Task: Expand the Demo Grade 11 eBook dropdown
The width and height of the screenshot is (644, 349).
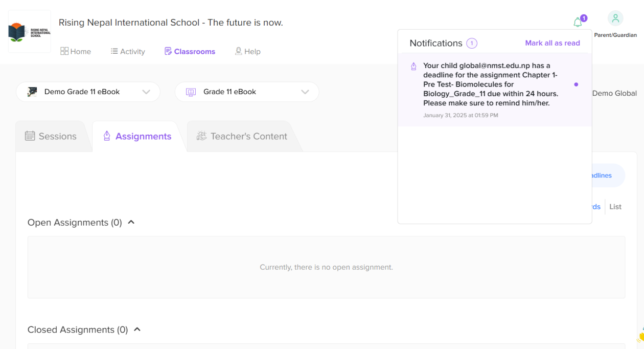Action: [88, 92]
